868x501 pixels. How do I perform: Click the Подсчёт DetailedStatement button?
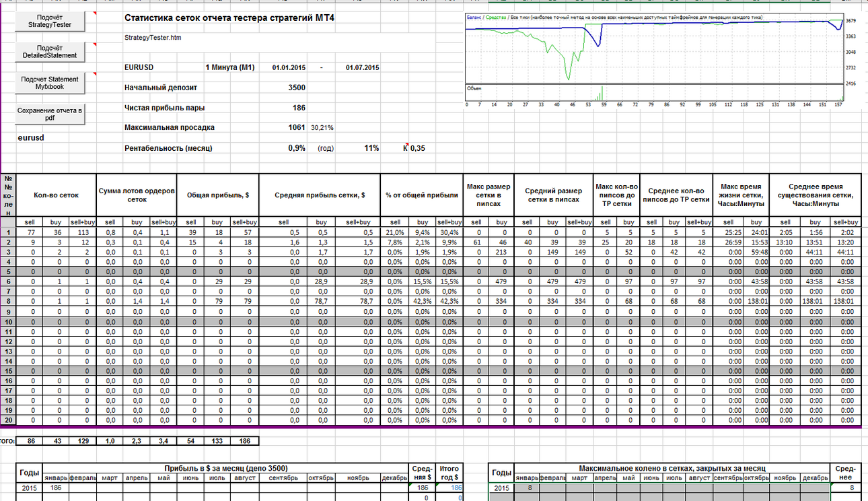pyautogui.click(x=50, y=52)
